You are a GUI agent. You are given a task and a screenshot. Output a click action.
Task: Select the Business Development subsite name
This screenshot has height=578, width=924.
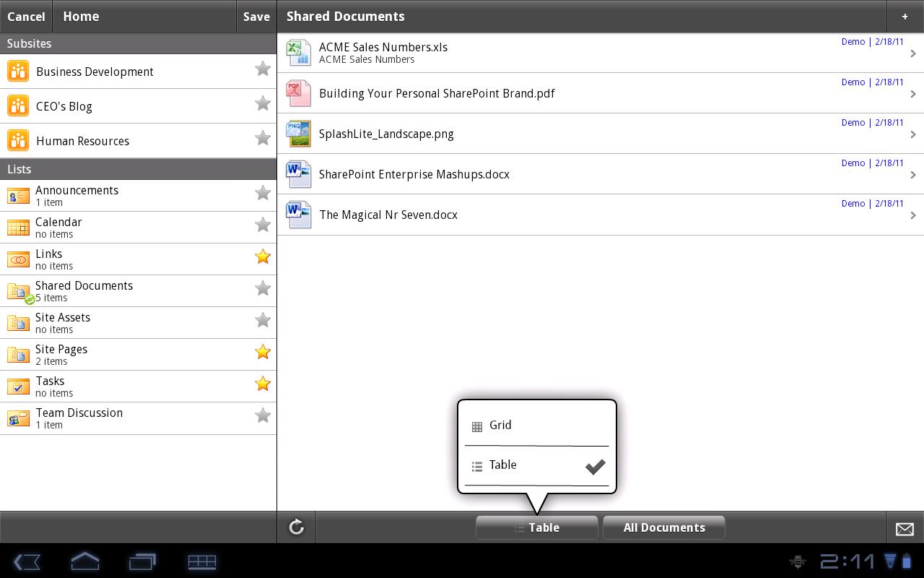point(95,72)
